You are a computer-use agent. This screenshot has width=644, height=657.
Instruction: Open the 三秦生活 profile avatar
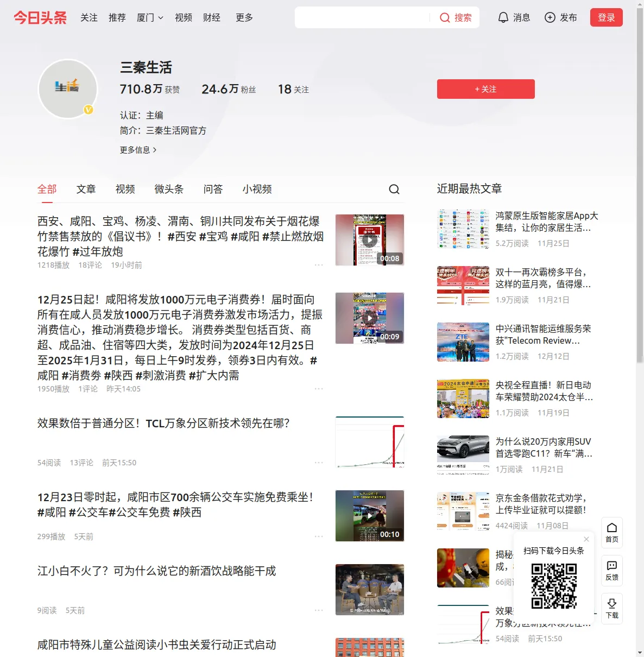click(x=68, y=89)
